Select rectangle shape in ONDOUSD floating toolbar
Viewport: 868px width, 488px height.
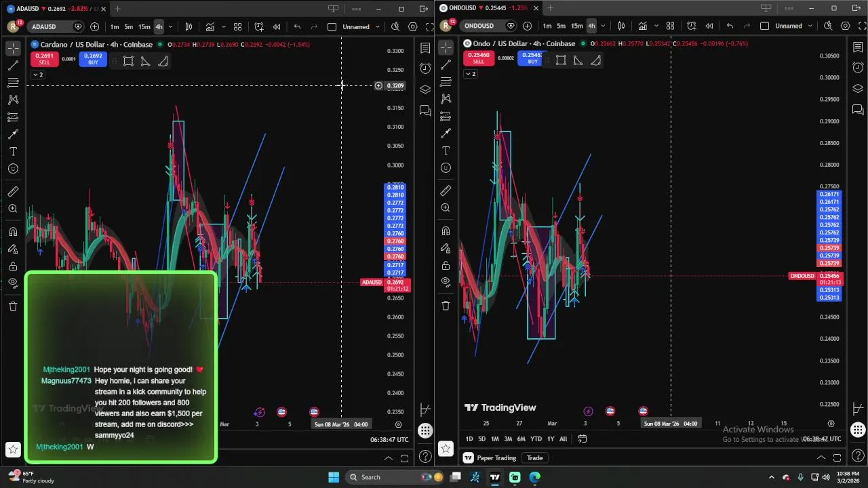[x=561, y=60]
